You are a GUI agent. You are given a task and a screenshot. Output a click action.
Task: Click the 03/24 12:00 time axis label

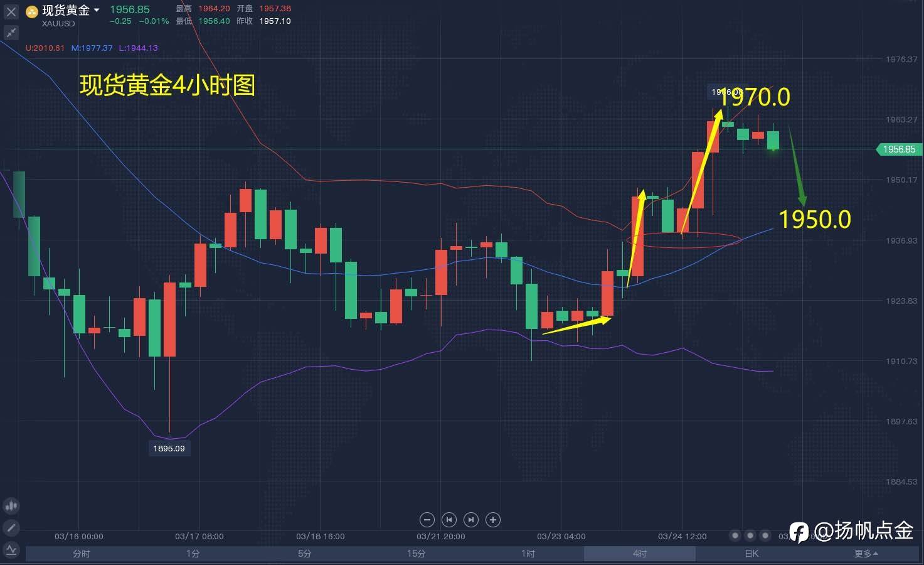682,536
